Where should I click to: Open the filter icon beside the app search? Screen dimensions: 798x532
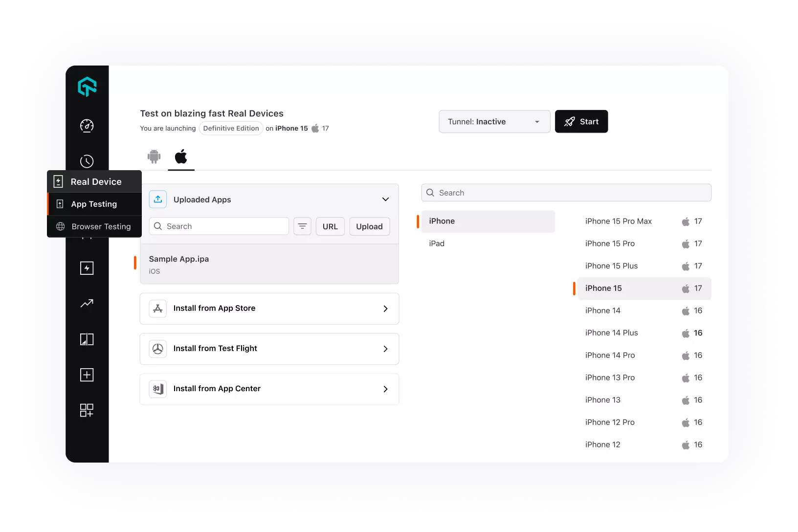click(x=302, y=226)
